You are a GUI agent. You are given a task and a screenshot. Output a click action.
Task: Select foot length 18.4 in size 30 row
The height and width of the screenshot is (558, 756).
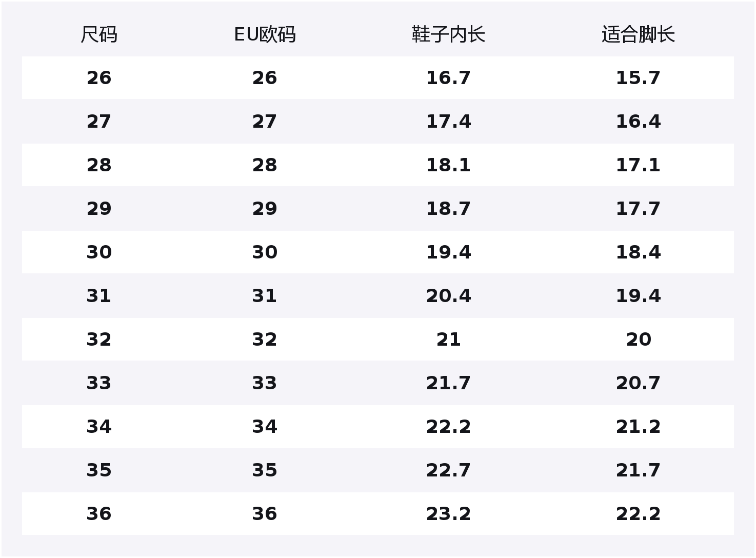pyautogui.click(x=638, y=252)
